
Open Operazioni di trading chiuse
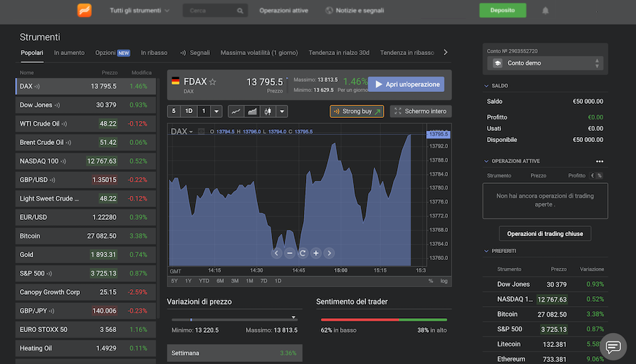click(545, 234)
